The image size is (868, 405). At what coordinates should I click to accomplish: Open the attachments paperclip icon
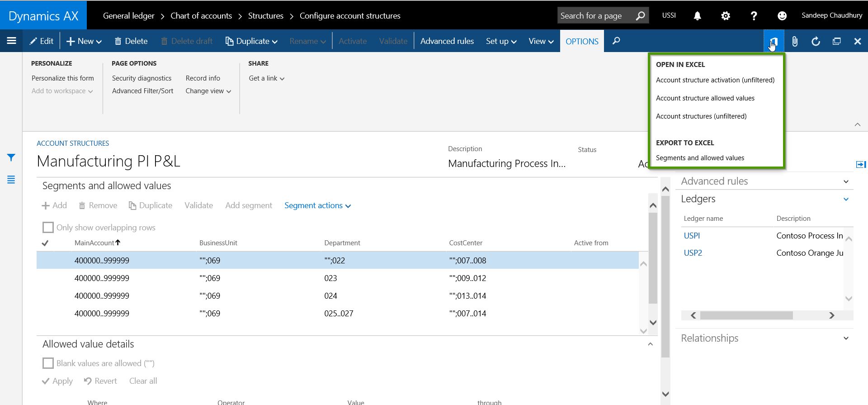coord(794,41)
